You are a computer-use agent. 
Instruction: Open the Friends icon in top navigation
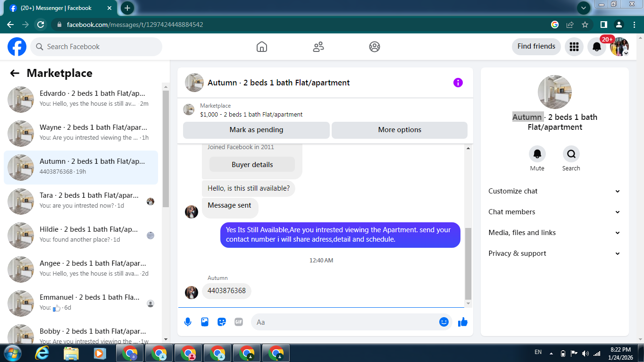click(318, 47)
